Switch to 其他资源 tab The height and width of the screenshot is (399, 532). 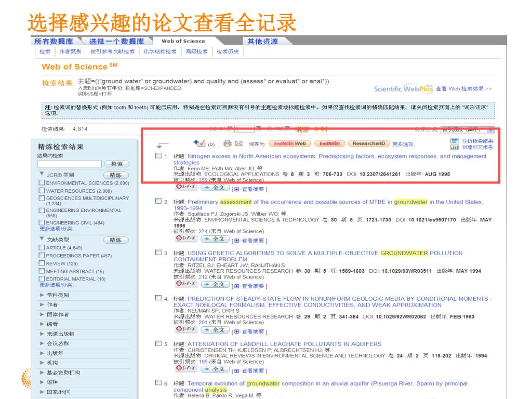click(x=262, y=41)
